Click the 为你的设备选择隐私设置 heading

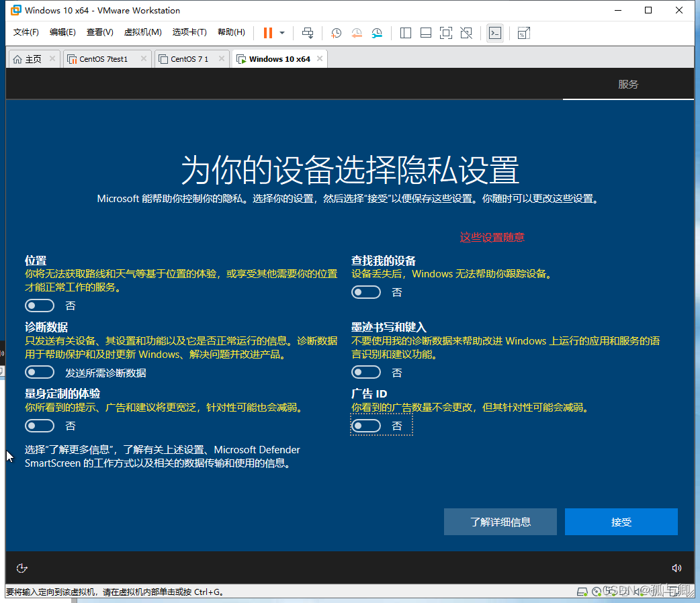pos(350,170)
